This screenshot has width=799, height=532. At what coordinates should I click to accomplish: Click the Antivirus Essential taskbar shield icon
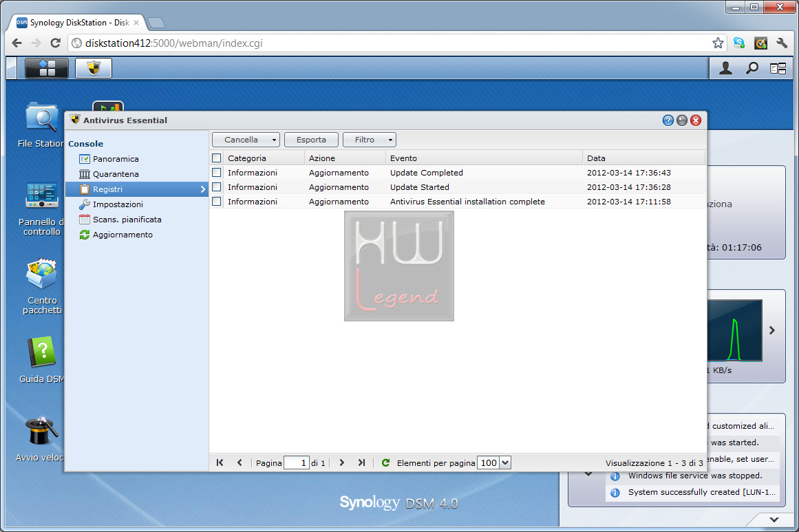click(93, 67)
